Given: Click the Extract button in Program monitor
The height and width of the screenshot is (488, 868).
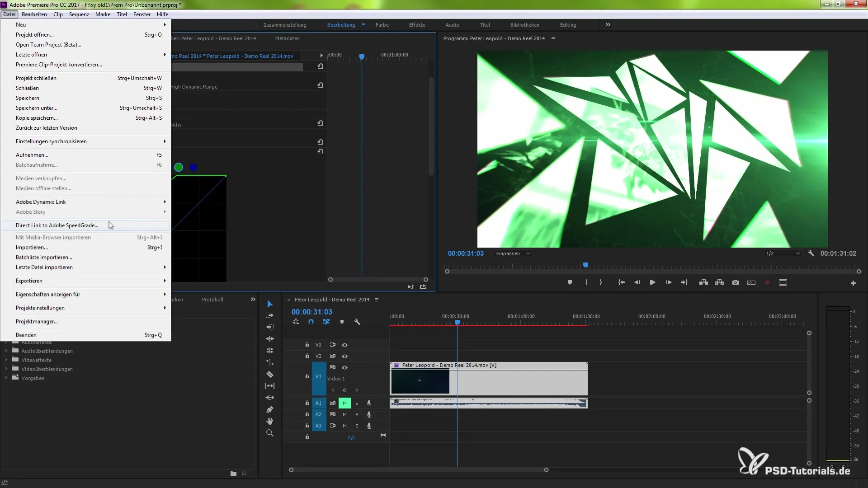Looking at the screenshot, I should (x=719, y=282).
